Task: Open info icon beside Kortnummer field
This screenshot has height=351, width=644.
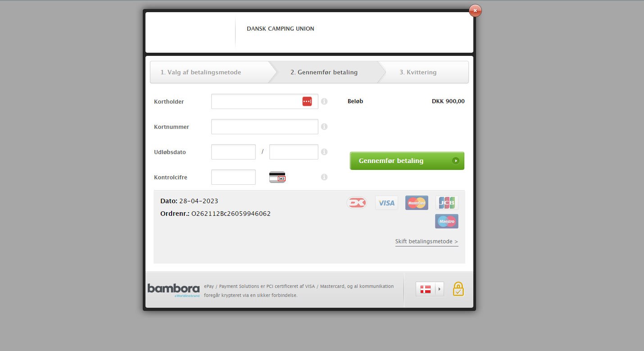Action: (324, 127)
